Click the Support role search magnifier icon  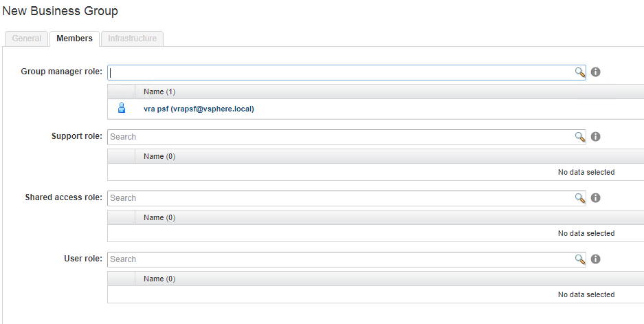point(580,137)
